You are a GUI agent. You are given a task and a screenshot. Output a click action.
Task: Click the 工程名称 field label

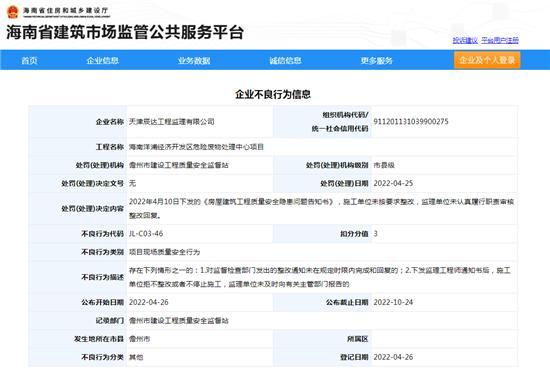pyautogui.click(x=110, y=147)
